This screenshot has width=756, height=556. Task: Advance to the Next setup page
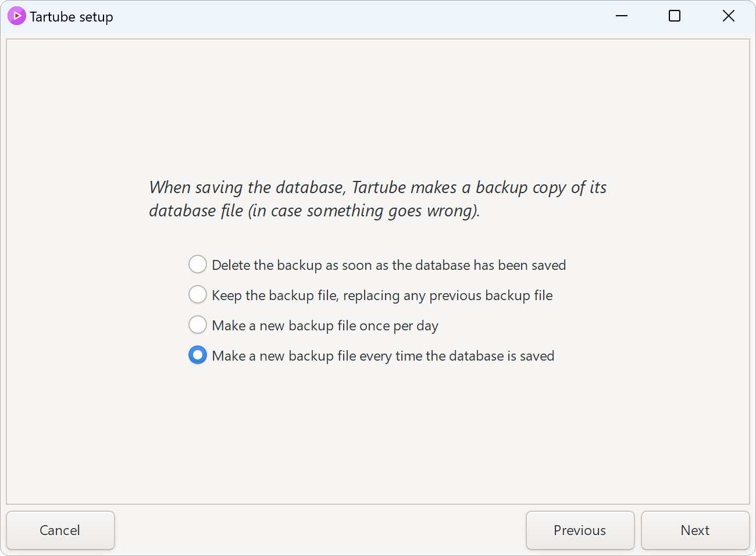[695, 530]
